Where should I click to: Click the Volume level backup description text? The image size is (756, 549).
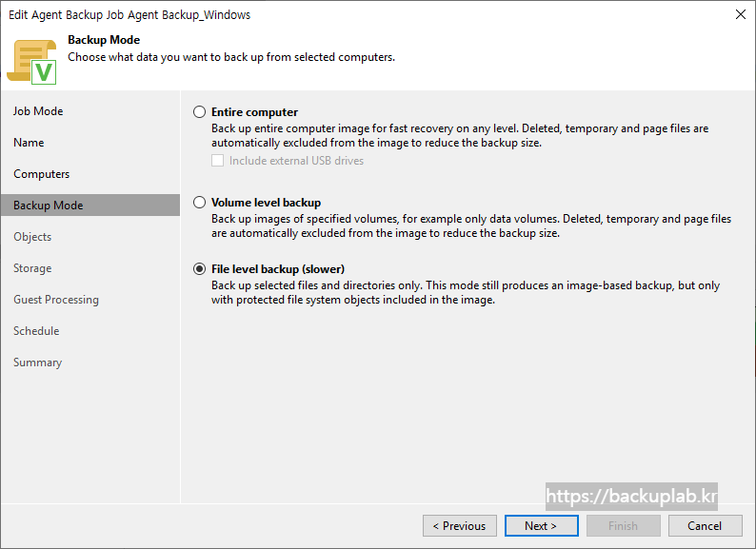point(471,226)
